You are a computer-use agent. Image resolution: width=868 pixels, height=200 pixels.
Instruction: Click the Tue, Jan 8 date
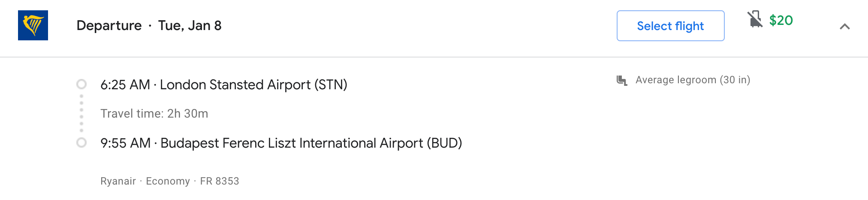coord(190,26)
